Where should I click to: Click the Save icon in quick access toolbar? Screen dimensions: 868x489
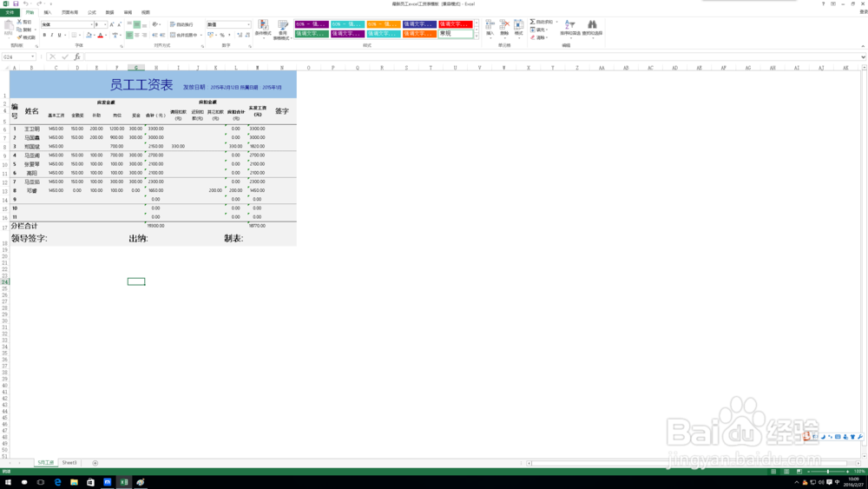click(x=16, y=3)
